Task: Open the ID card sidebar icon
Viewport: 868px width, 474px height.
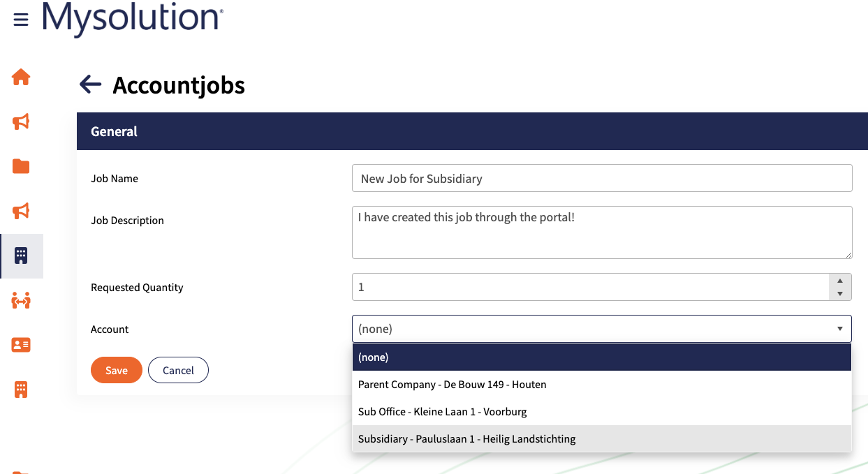Action: (x=21, y=345)
